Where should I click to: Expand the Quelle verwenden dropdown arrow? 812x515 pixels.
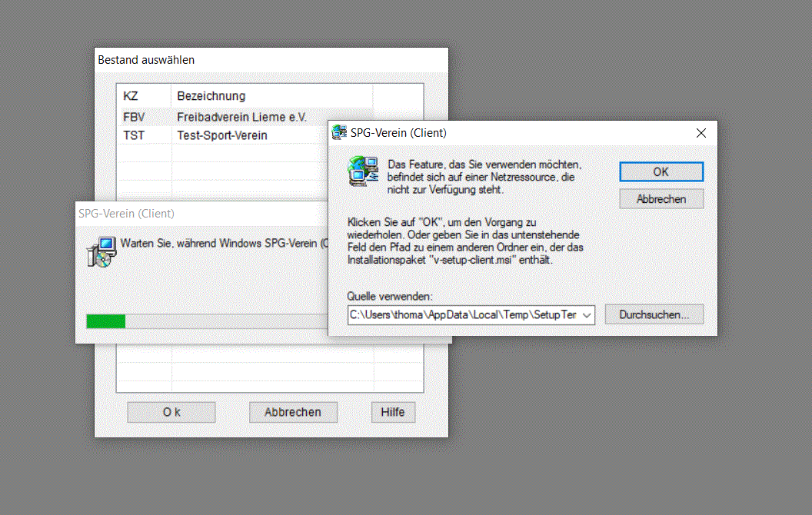(587, 315)
